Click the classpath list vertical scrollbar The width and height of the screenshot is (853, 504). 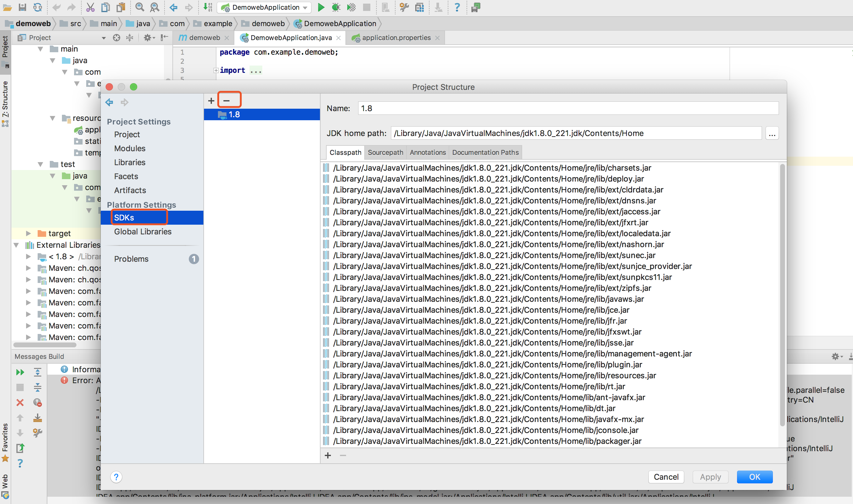coord(782,295)
